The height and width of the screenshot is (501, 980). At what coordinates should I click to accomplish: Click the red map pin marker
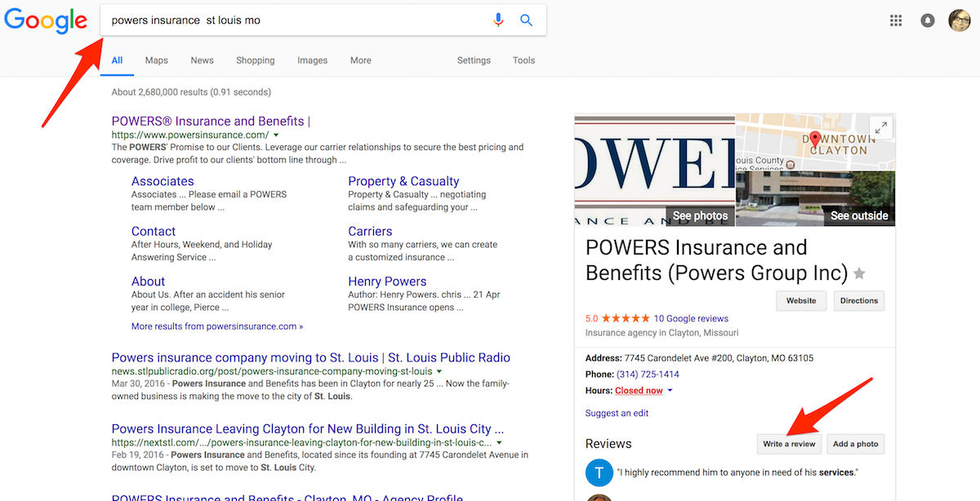click(814, 139)
